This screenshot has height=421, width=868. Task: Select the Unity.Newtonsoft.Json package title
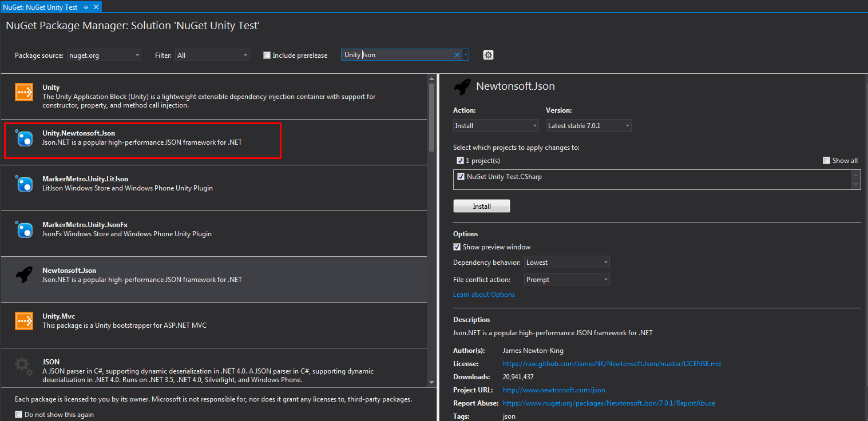coord(78,133)
